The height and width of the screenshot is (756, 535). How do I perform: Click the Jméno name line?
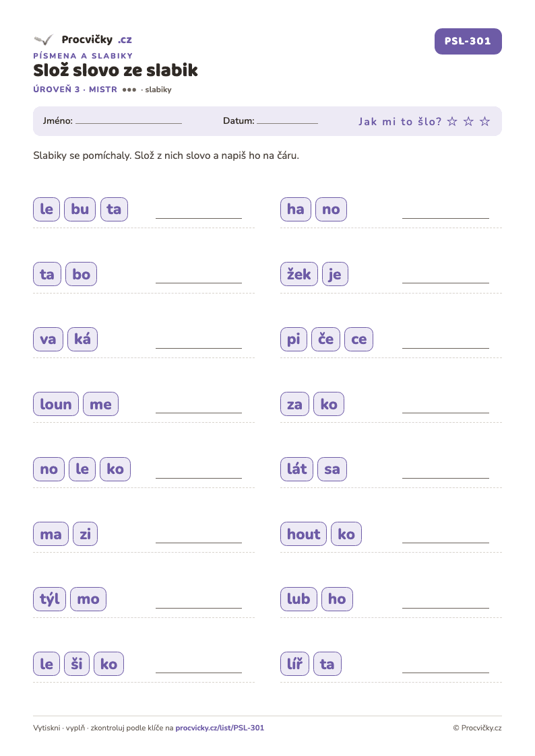point(129,123)
